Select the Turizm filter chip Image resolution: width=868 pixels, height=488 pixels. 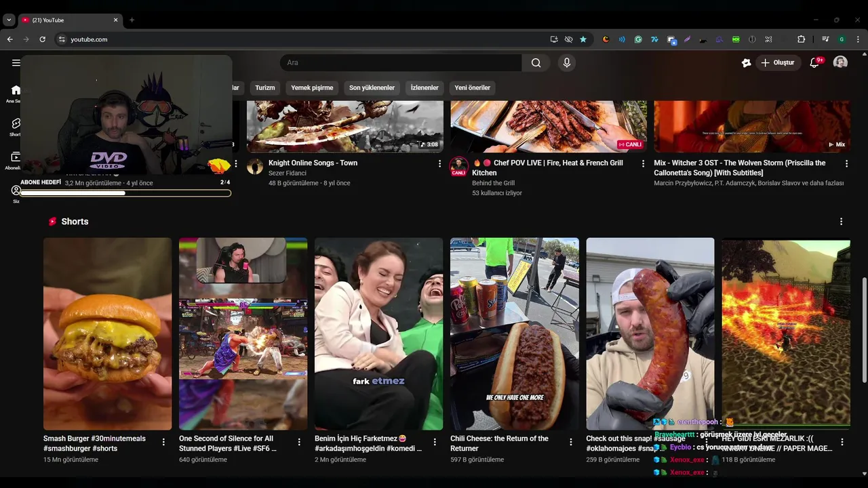265,87
